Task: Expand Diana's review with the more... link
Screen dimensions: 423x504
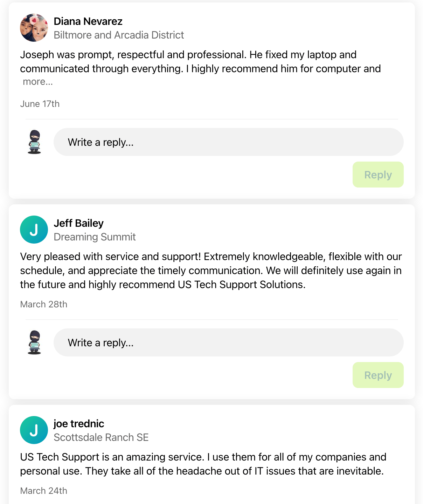Action: [x=38, y=82]
